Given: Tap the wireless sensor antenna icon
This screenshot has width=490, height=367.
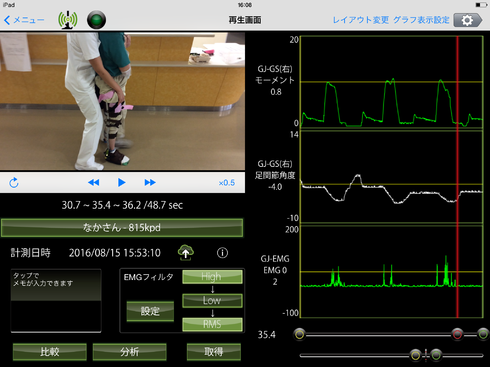Looking at the screenshot, I should point(68,20).
